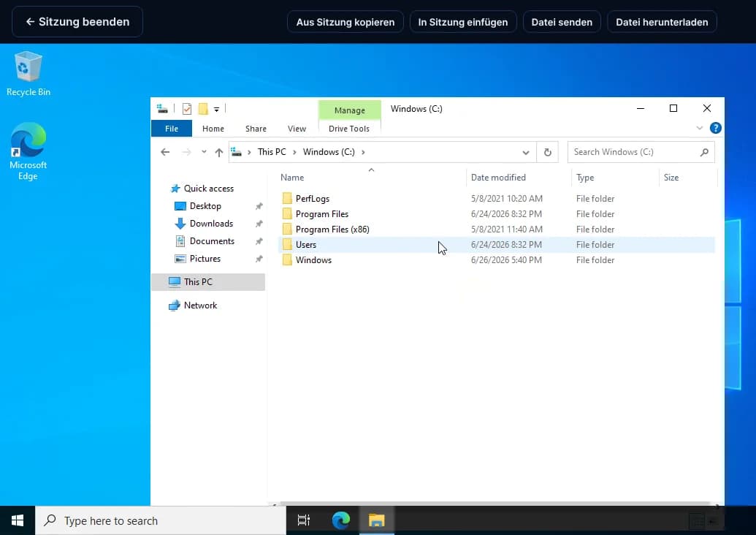This screenshot has width=756, height=535.
Task: Open the Customize Quick Access Toolbar dropdown
Action: pos(216,110)
